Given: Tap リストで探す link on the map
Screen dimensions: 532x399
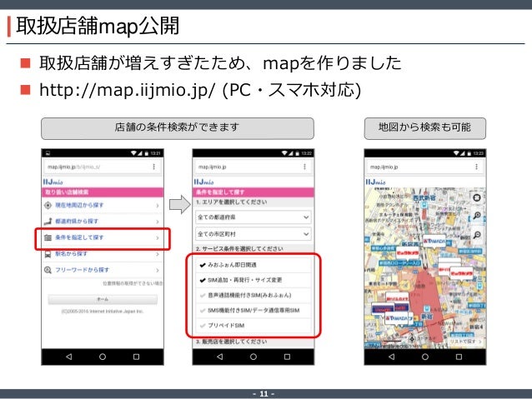Looking at the screenshot, I should [x=465, y=342].
